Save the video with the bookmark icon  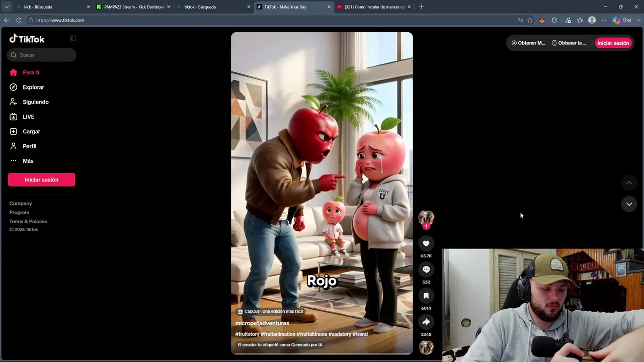pos(426,296)
